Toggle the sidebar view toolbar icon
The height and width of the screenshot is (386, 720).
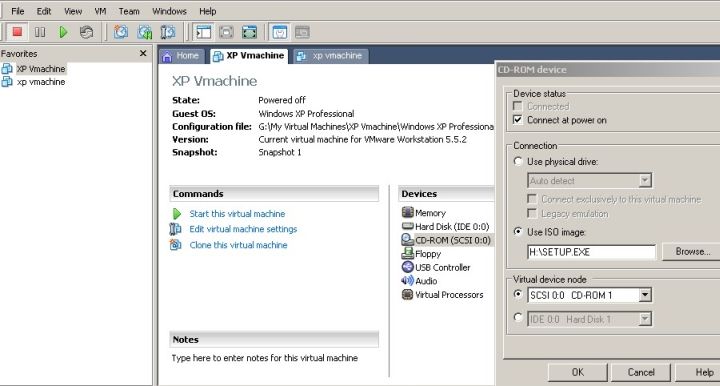coord(203,32)
